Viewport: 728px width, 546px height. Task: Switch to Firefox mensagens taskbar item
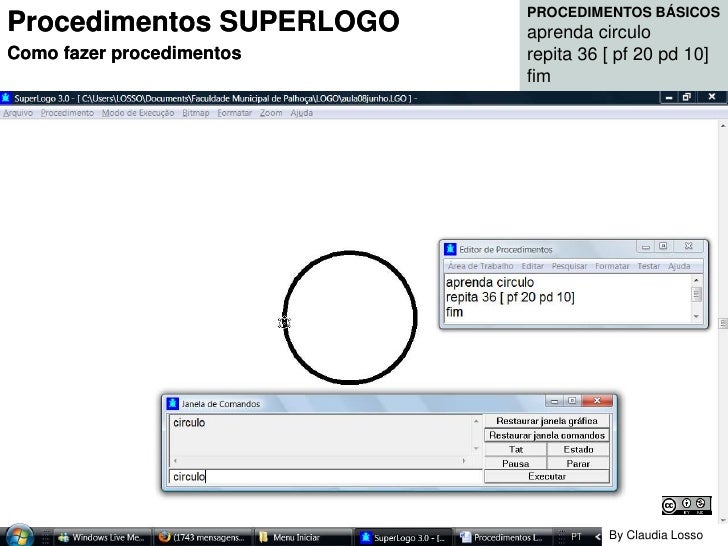tap(203, 537)
